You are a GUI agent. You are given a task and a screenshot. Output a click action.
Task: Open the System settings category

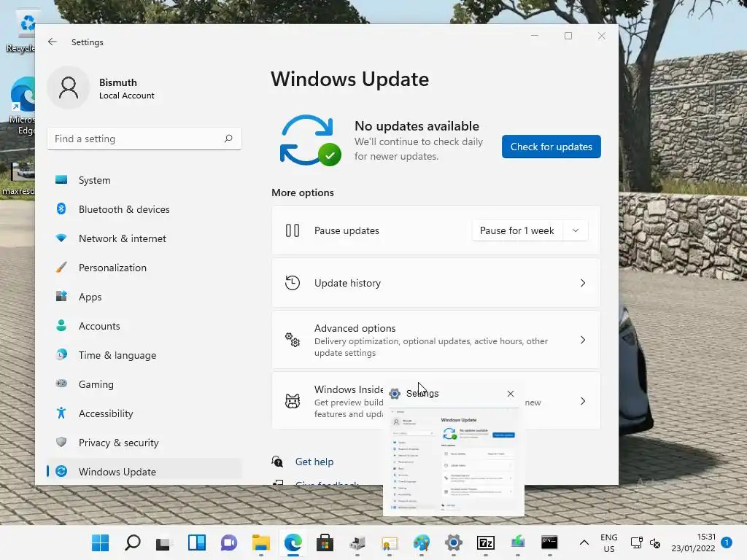[x=144, y=180]
